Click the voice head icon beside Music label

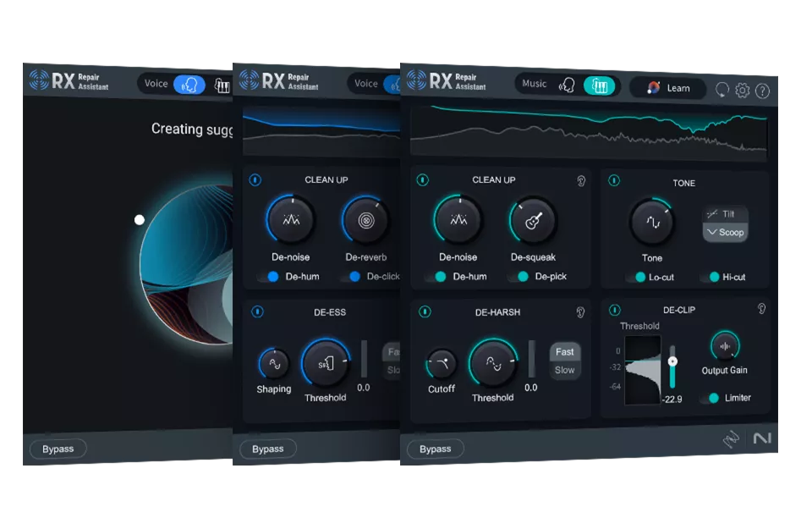pos(567,85)
